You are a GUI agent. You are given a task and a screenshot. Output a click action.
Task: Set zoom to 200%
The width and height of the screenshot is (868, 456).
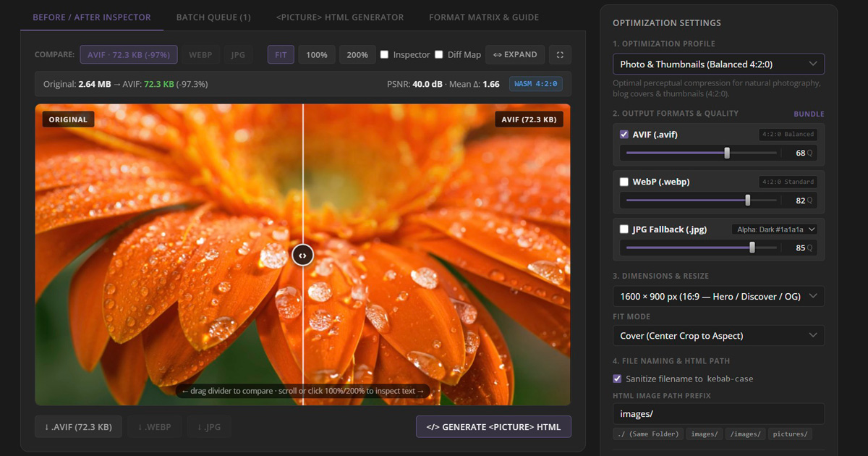357,54
